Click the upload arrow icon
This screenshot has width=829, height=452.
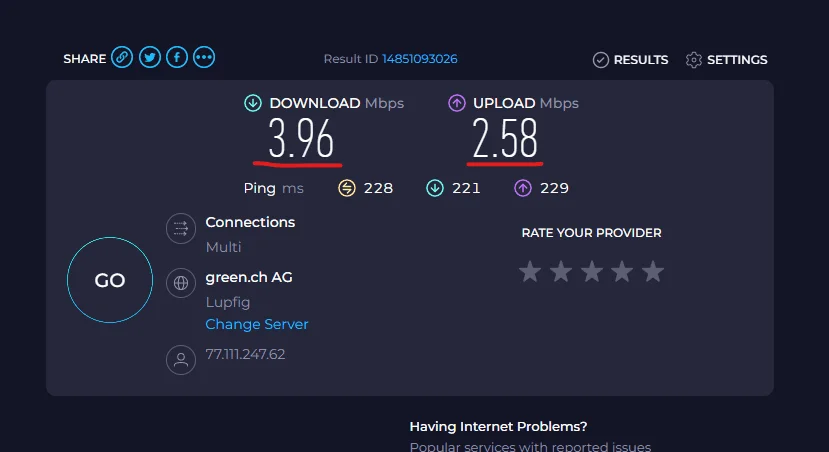point(457,103)
